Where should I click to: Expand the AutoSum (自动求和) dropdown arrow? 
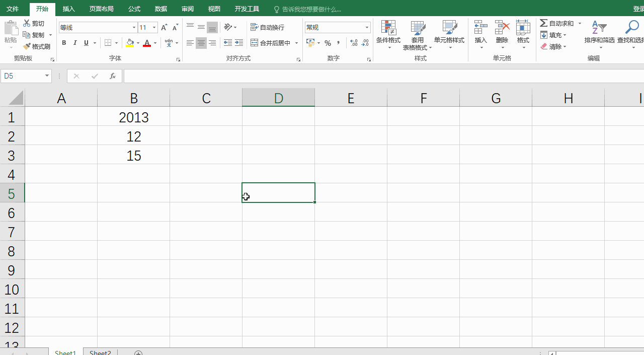coord(580,24)
